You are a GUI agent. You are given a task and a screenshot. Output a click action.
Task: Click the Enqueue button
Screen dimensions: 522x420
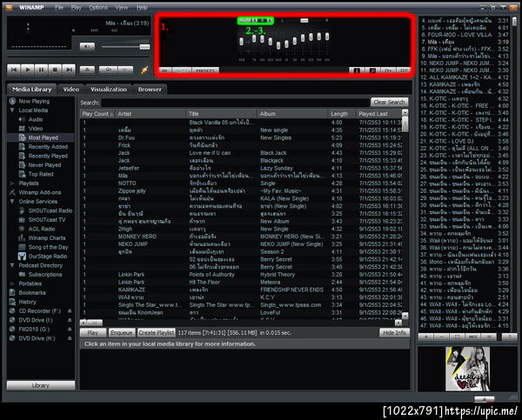click(x=122, y=332)
